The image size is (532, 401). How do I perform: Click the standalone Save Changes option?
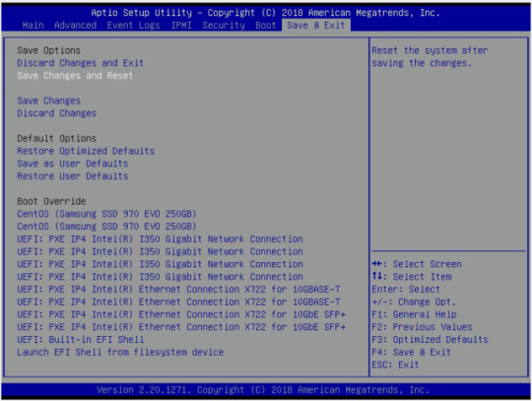point(48,100)
